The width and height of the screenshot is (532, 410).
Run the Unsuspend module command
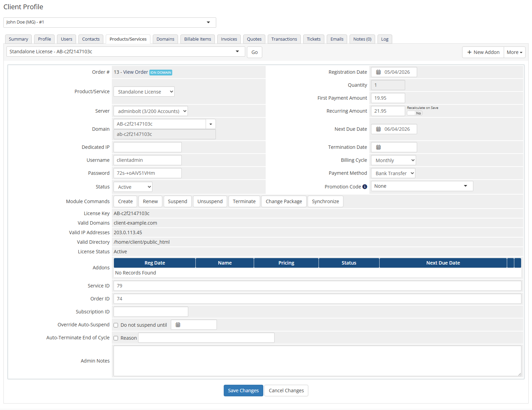point(210,201)
